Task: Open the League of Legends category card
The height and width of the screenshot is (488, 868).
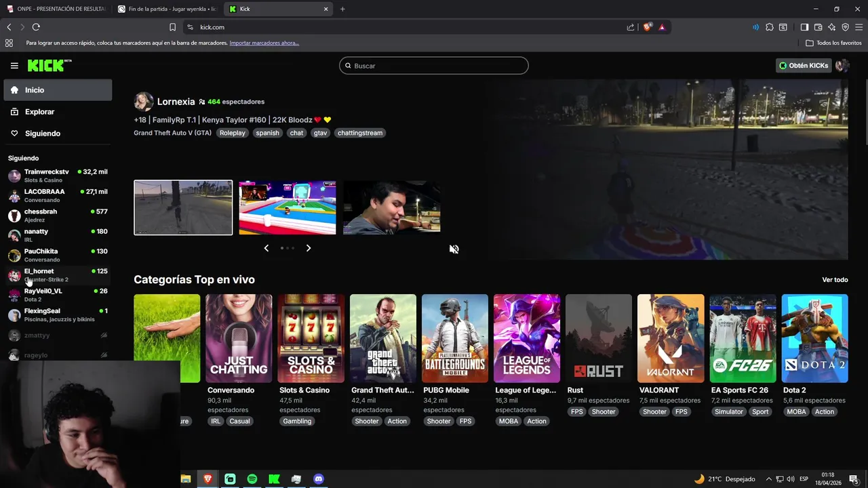Action: [x=527, y=338]
